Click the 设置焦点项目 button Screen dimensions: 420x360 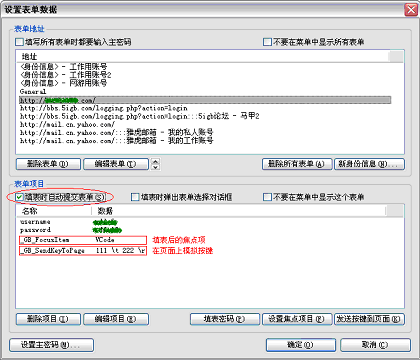(297, 319)
